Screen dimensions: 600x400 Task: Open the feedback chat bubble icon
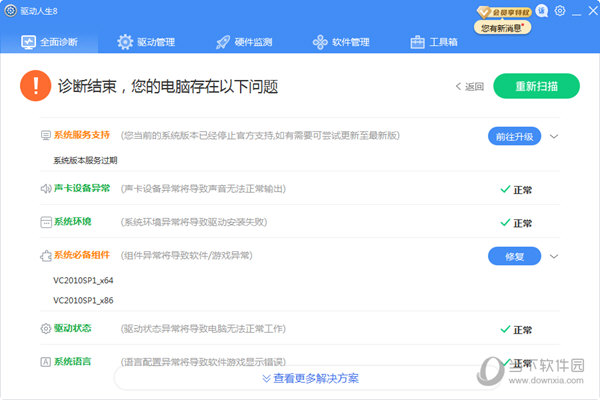click(541, 11)
